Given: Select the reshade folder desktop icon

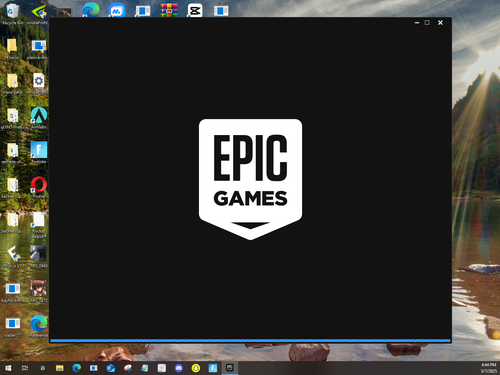Looking at the screenshot, I should point(13,152).
